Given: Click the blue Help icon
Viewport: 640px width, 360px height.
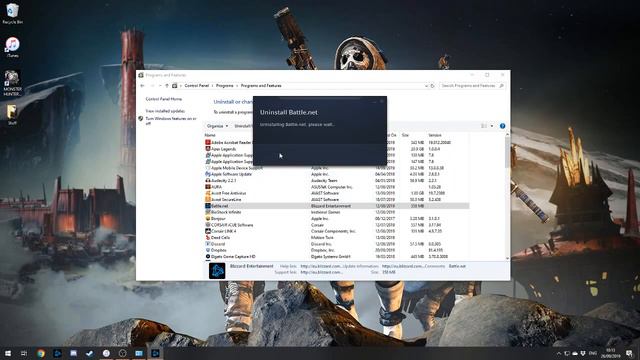Looking at the screenshot, I should point(502,126).
